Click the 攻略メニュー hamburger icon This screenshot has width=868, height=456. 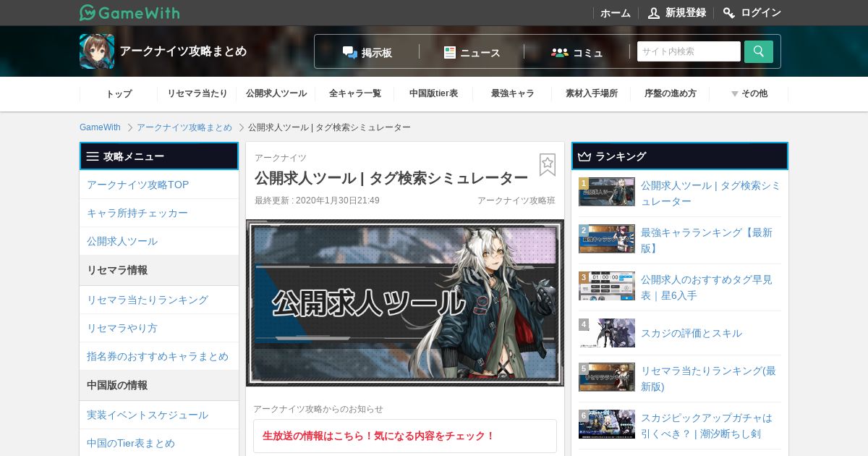click(x=93, y=156)
